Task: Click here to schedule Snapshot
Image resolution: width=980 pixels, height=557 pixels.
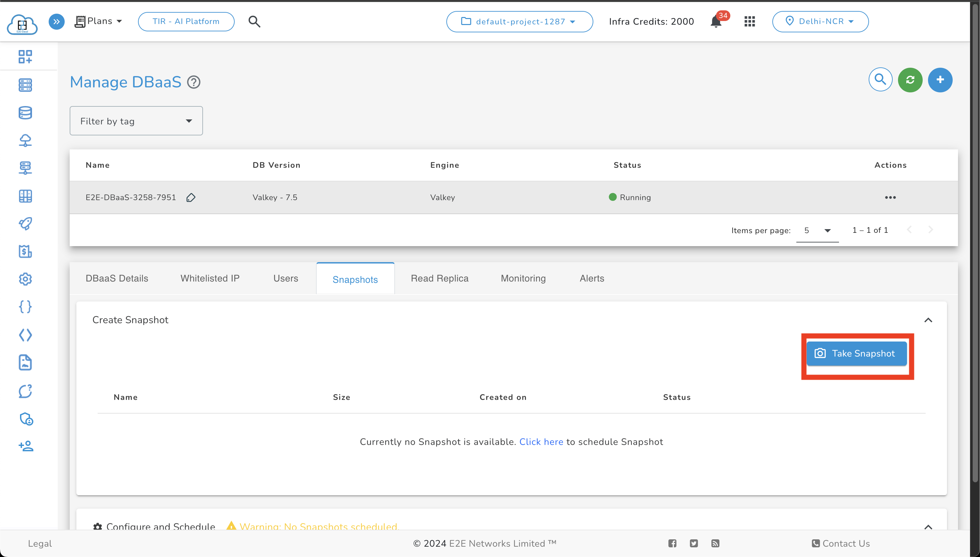Action: point(541,442)
